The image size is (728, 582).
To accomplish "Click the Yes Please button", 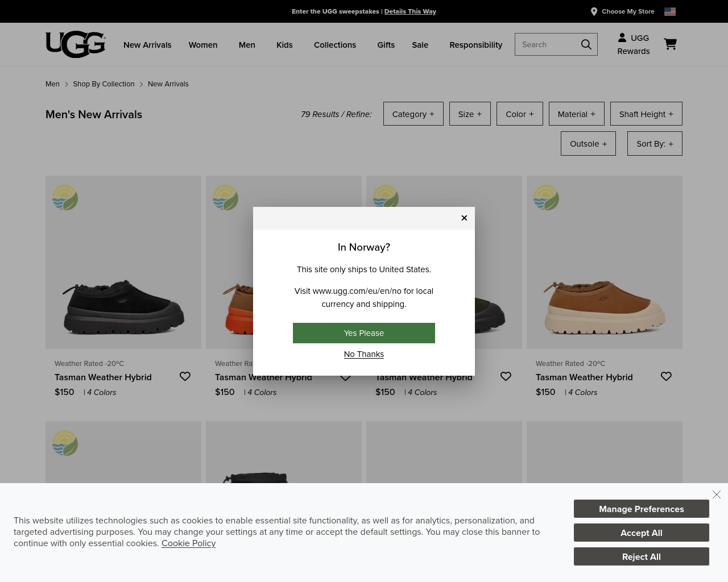I will pyautogui.click(x=364, y=333).
